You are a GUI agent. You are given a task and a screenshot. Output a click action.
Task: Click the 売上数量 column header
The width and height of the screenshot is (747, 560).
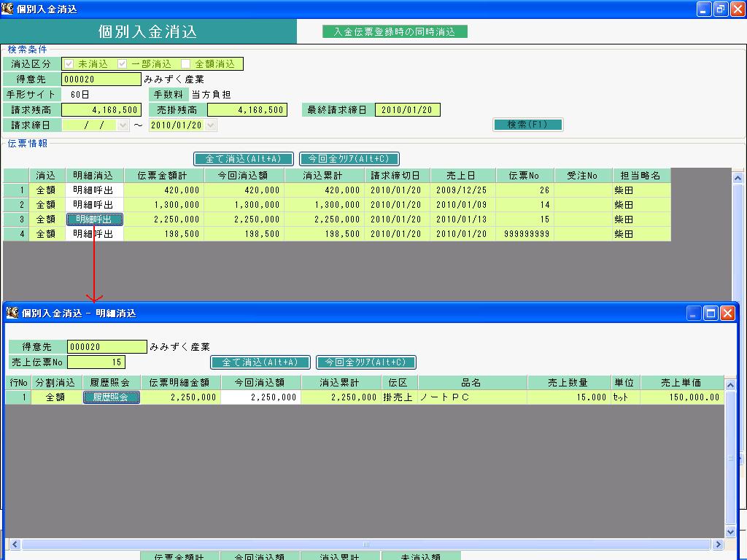[569, 382]
